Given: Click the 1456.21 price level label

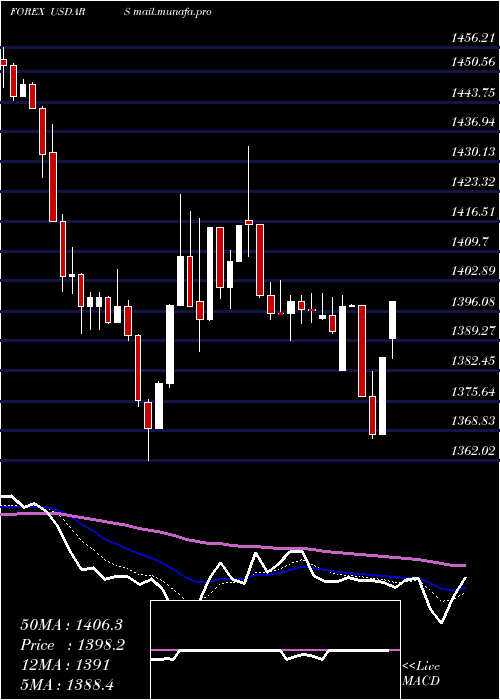Looking at the screenshot, I should [473, 38].
